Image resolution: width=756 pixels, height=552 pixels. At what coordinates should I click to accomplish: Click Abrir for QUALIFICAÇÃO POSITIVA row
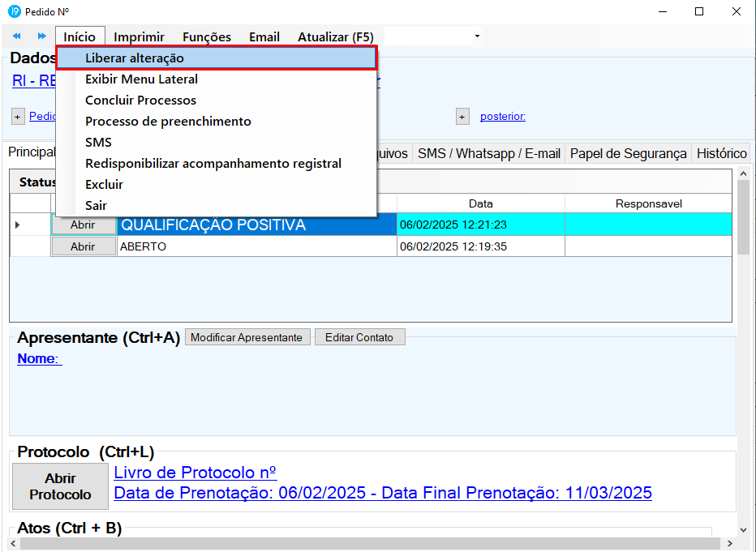point(83,225)
